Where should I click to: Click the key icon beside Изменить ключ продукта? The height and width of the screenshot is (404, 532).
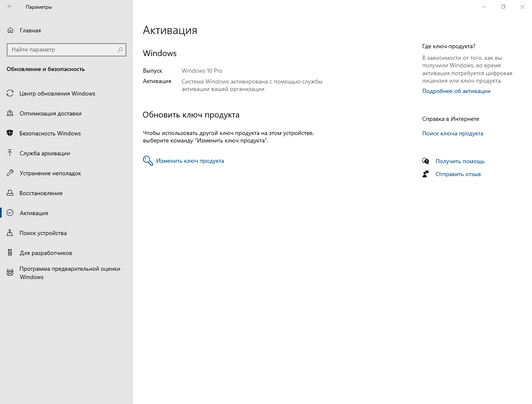[148, 161]
